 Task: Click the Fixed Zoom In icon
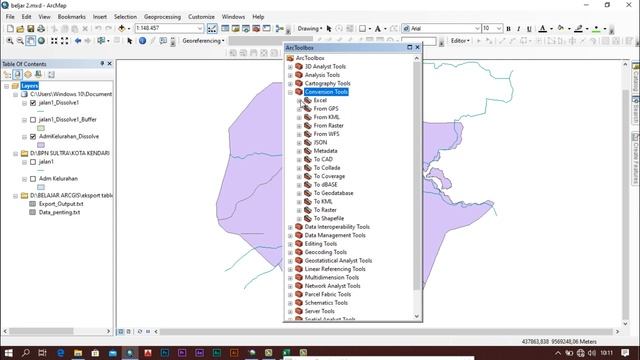tap(54, 41)
